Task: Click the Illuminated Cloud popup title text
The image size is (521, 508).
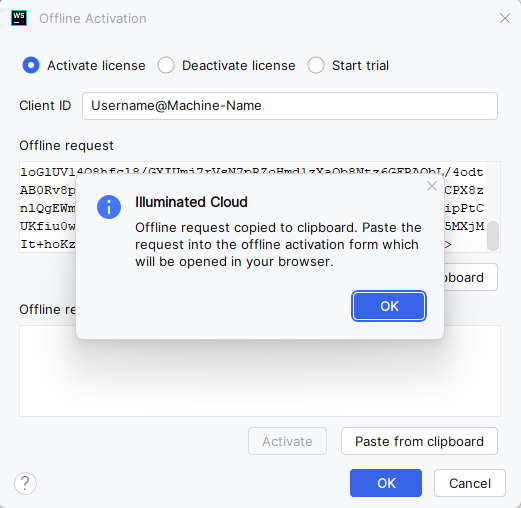Action: point(191,202)
